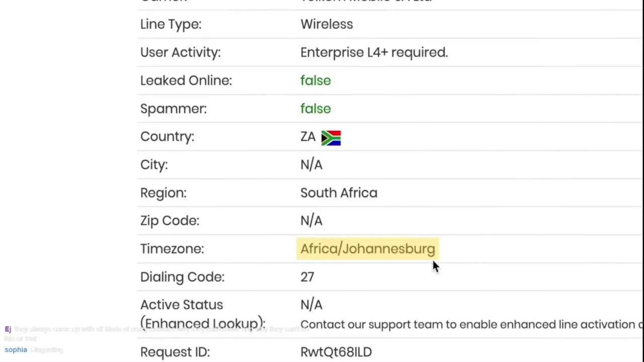
Task: Click the N/A value beside Active Status
Action: pos(311,305)
